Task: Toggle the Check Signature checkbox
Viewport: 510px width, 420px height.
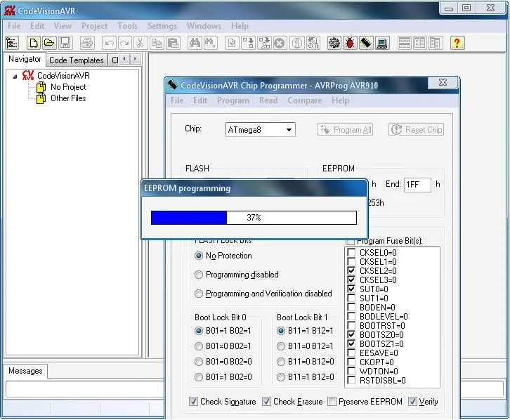Action: tap(194, 402)
